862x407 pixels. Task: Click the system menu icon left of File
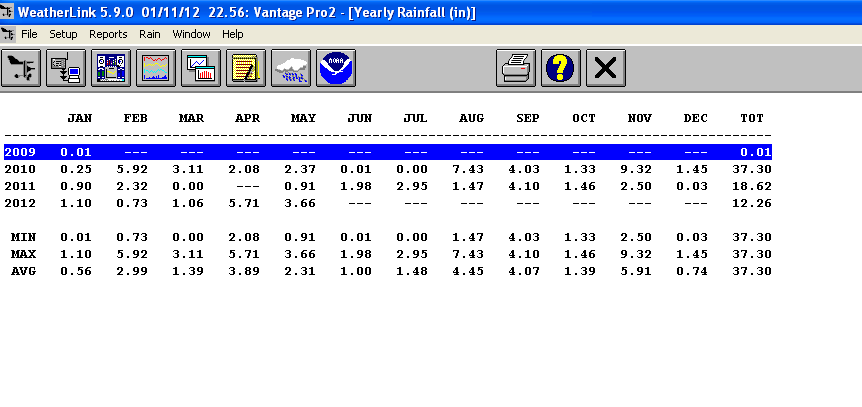9,34
